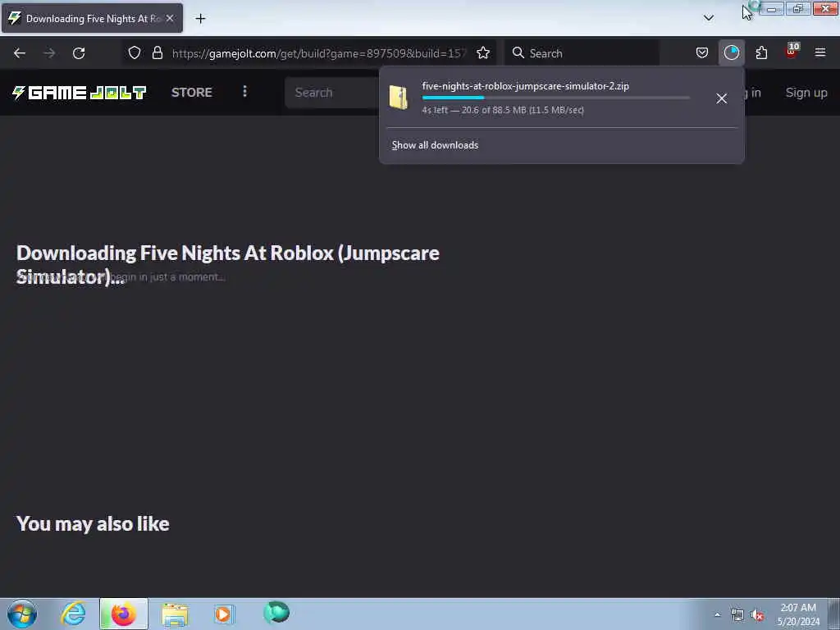Select the Downloading Five Nights At Roblox tab
The width and height of the screenshot is (840, 630).
tap(92, 19)
